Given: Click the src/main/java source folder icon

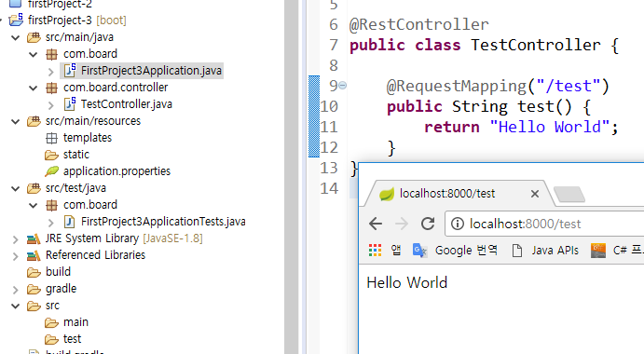Looking at the screenshot, I should (x=34, y=37).
